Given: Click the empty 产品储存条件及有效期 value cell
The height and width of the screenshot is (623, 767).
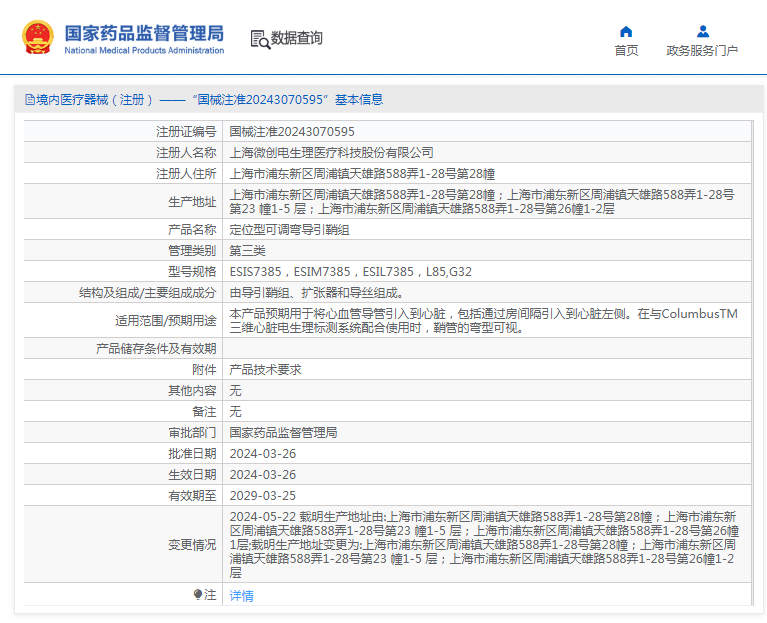Looking at the screenshot, I should (487, 348).
